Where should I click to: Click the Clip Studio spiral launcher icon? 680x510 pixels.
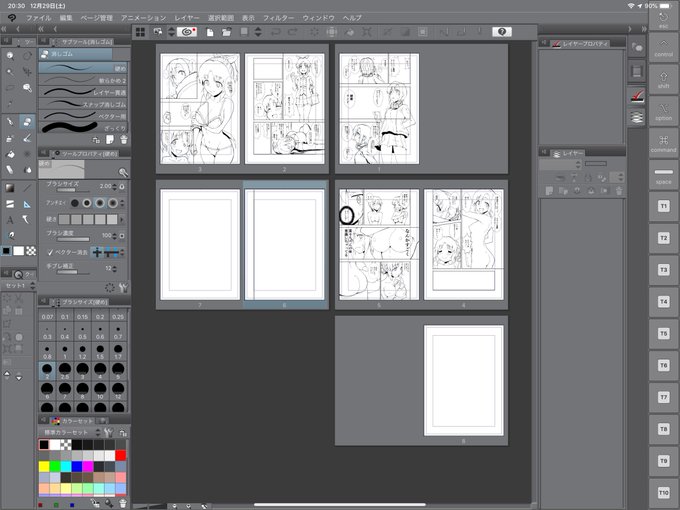pyautogui.click(x=187, y=32)
